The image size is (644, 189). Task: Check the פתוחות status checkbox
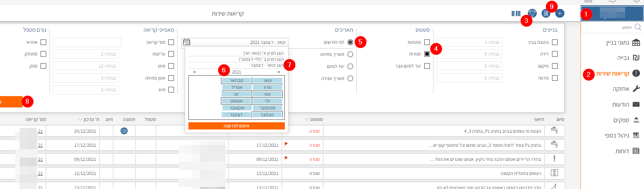pos(427,42)
